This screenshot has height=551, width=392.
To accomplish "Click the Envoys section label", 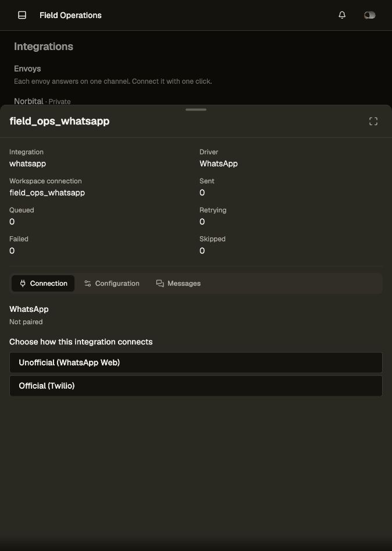I will click(27, 69).
